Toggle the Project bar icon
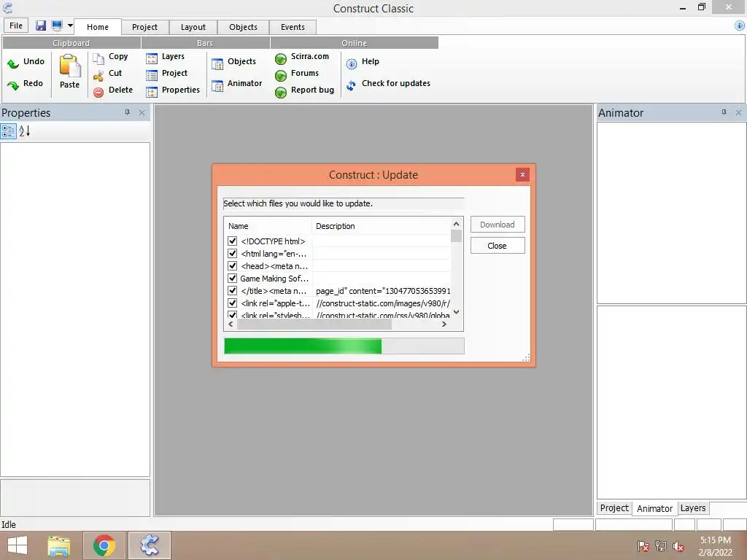The width and height of the screenshot is (747, 560). tap(152, 75)
